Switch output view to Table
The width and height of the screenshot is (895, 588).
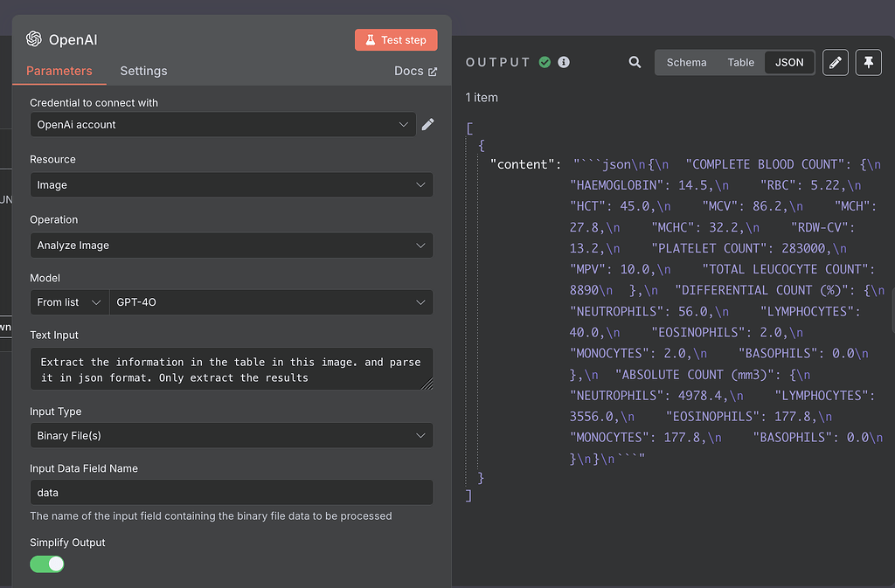tap(740, 62)
